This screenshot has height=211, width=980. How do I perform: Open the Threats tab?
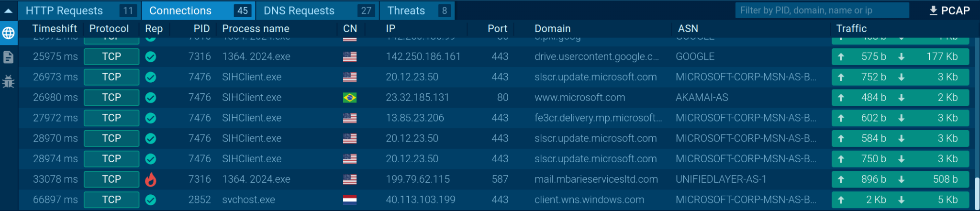point(417,11)
